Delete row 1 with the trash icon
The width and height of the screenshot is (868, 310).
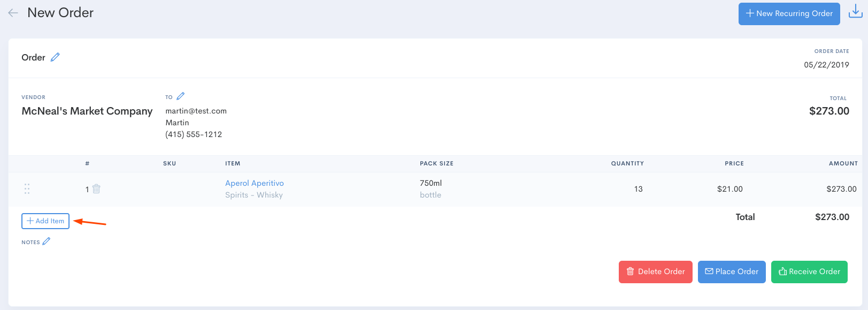pos(96,188)
